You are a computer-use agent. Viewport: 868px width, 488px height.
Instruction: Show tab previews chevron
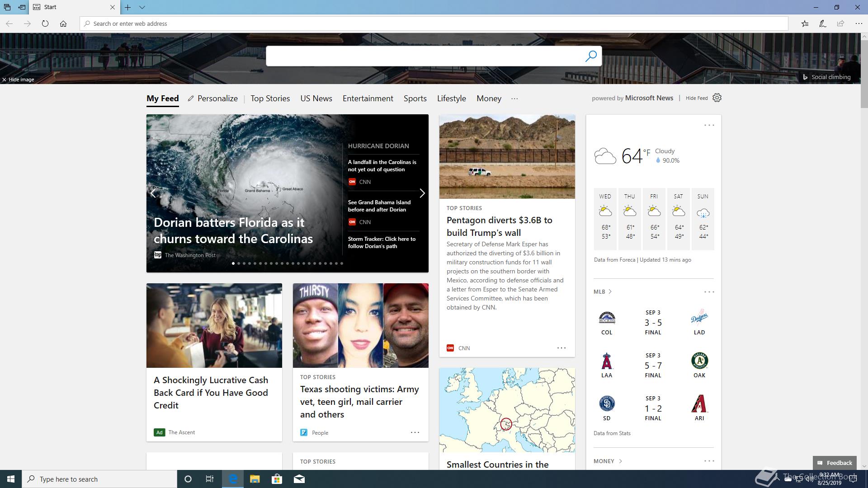tap(142, 7)
